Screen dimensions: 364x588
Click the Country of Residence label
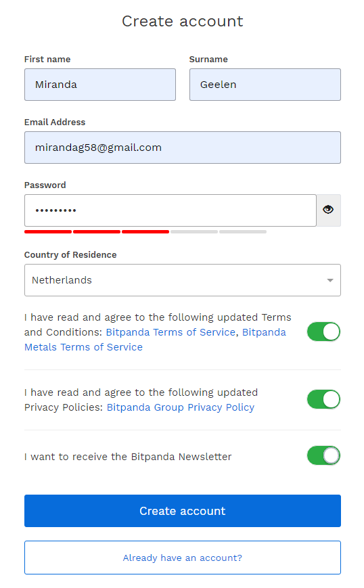70,255
